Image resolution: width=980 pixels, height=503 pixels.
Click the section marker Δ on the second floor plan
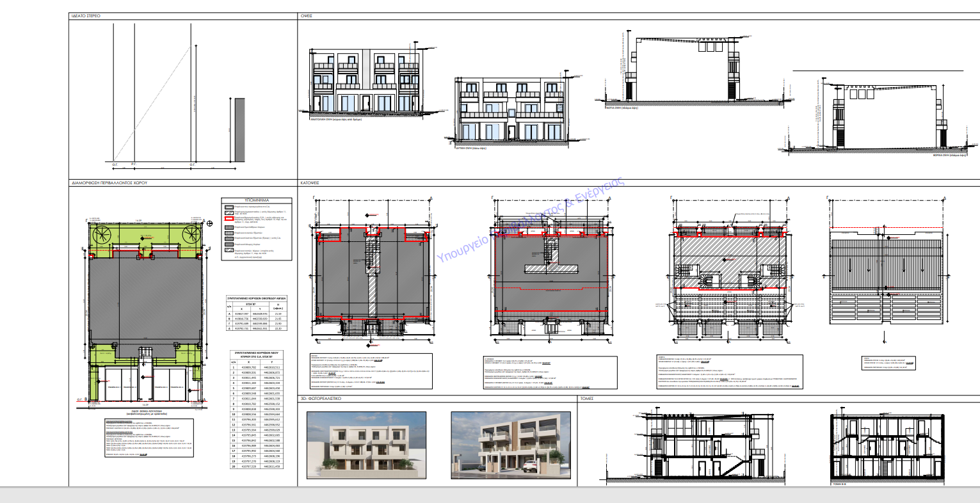pos(788,198)
